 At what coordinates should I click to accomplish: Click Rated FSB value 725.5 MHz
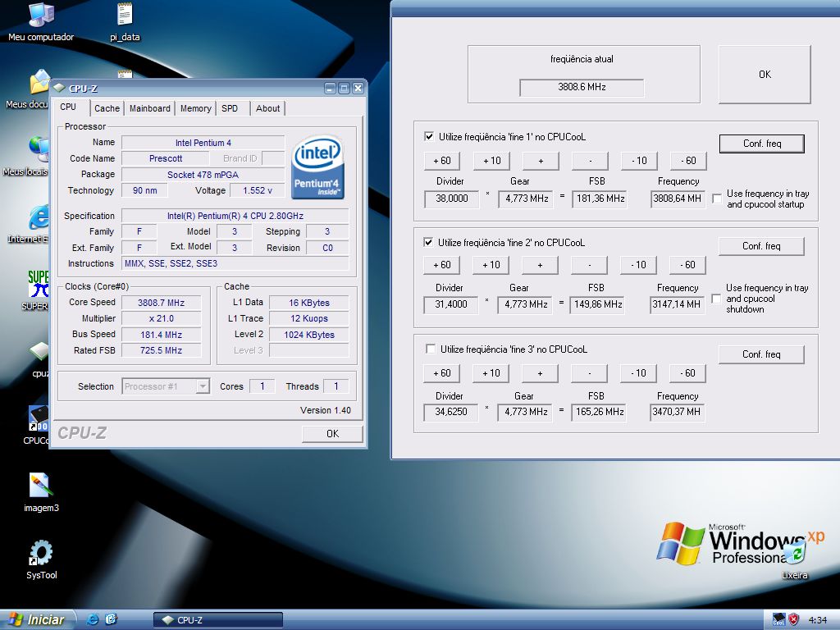pyautogui.click(x=162, y=350)
